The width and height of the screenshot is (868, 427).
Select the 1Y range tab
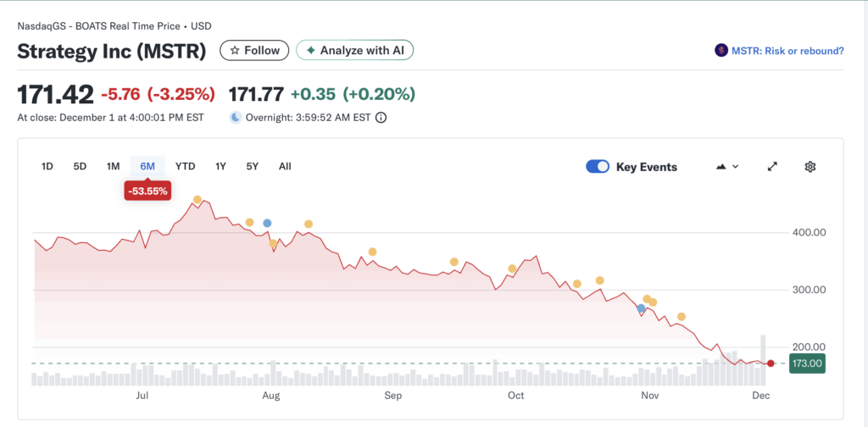click(x=220, y=166)
